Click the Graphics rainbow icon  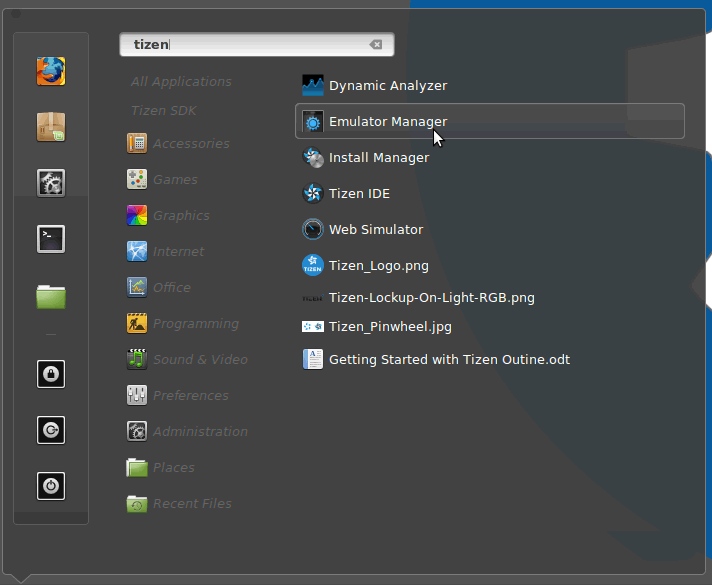137,215
